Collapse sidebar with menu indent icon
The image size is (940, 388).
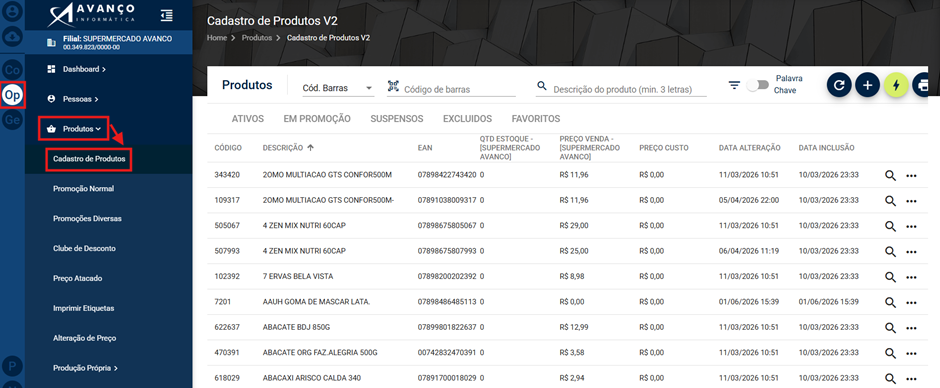coord(167,15)
